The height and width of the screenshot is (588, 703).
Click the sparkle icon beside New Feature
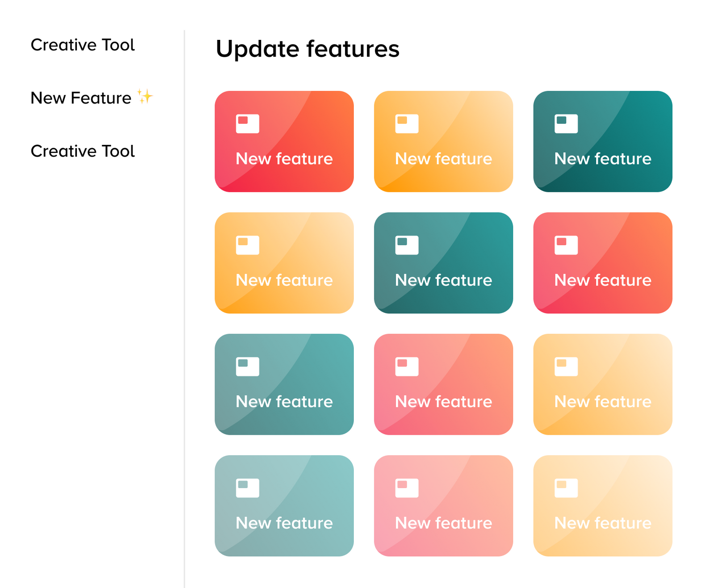click(x=145, y=97)
